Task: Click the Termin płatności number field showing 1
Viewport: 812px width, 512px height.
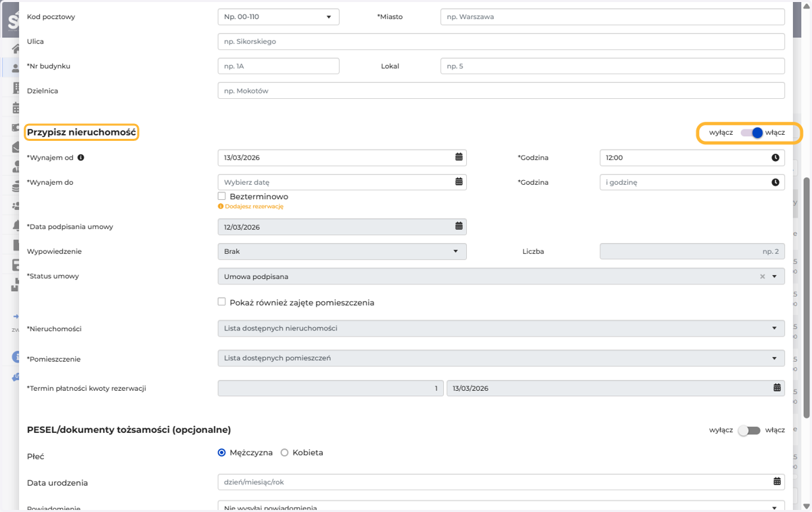Action: point(330,388)
